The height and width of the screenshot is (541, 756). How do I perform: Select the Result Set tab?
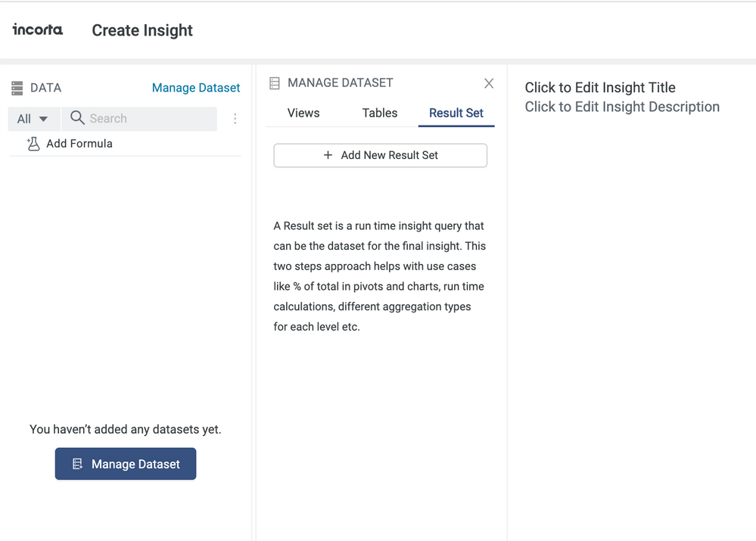[x=456, y=113]
